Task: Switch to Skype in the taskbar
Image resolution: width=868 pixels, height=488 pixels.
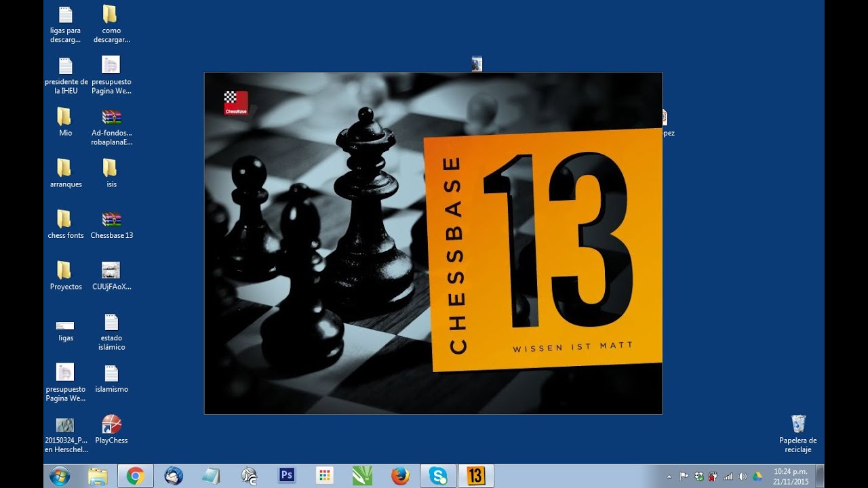Action: (438, 476)
